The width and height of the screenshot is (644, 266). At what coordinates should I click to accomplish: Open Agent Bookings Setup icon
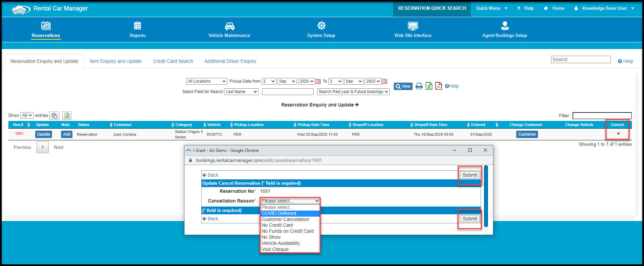tap(505, 26)
